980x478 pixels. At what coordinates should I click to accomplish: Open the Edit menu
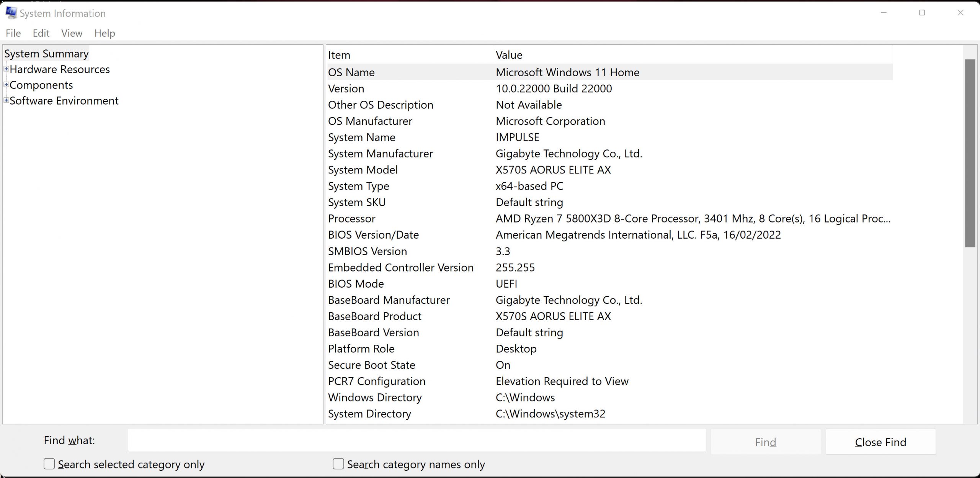41,33
